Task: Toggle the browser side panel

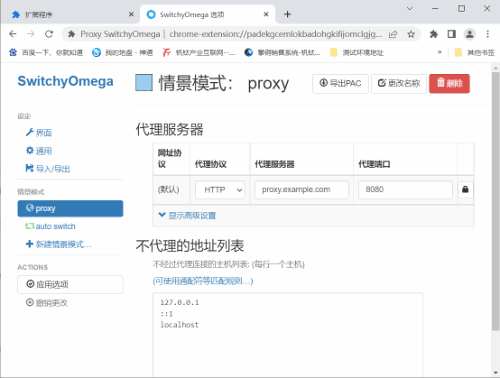Action: tap(452, 34)
